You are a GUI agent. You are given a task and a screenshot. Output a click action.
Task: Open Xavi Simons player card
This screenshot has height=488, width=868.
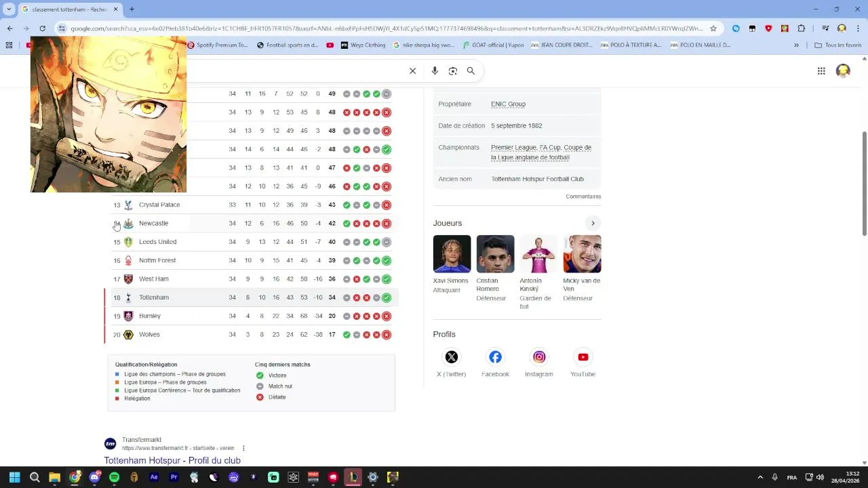point(452,264)
